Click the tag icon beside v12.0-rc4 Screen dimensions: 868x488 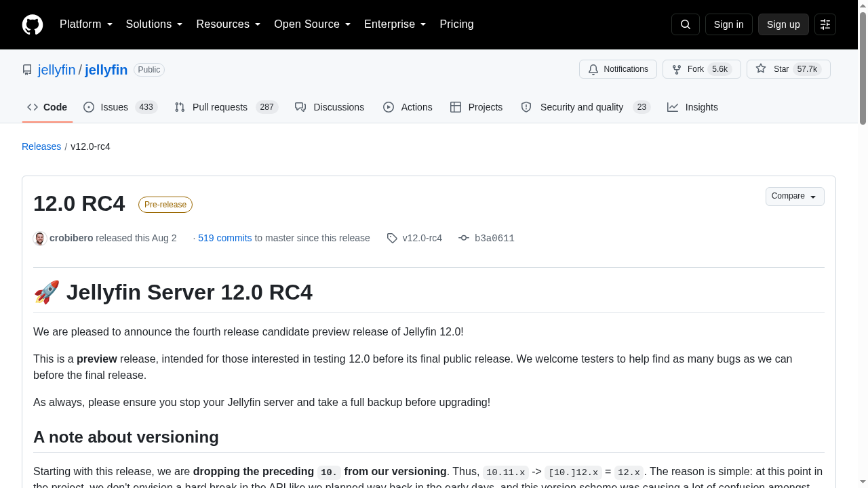pos(392,239)
